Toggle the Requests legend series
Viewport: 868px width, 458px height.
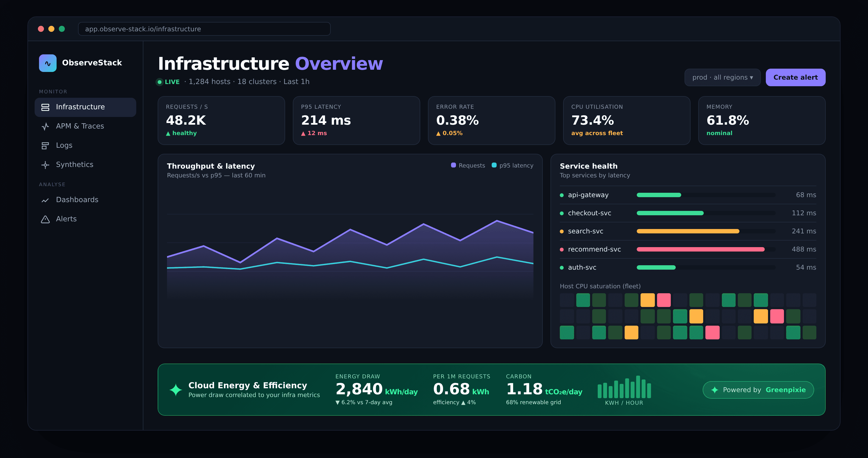coord(468,165)
